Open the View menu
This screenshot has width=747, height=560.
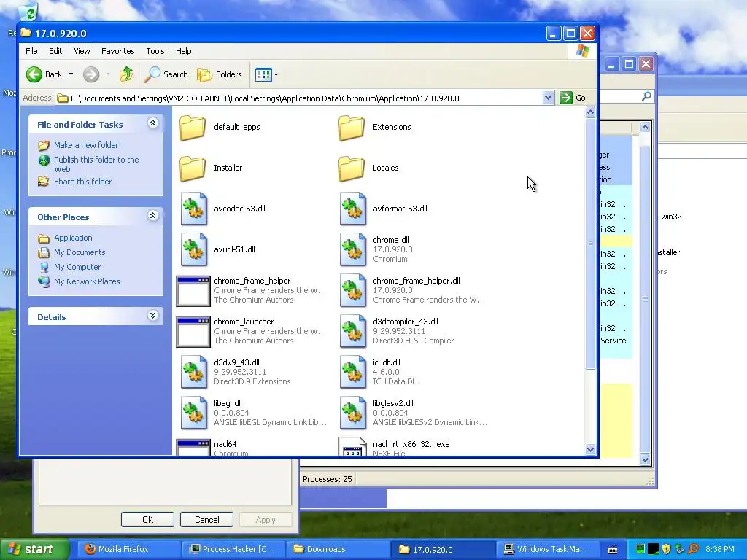tap(82, 51)
